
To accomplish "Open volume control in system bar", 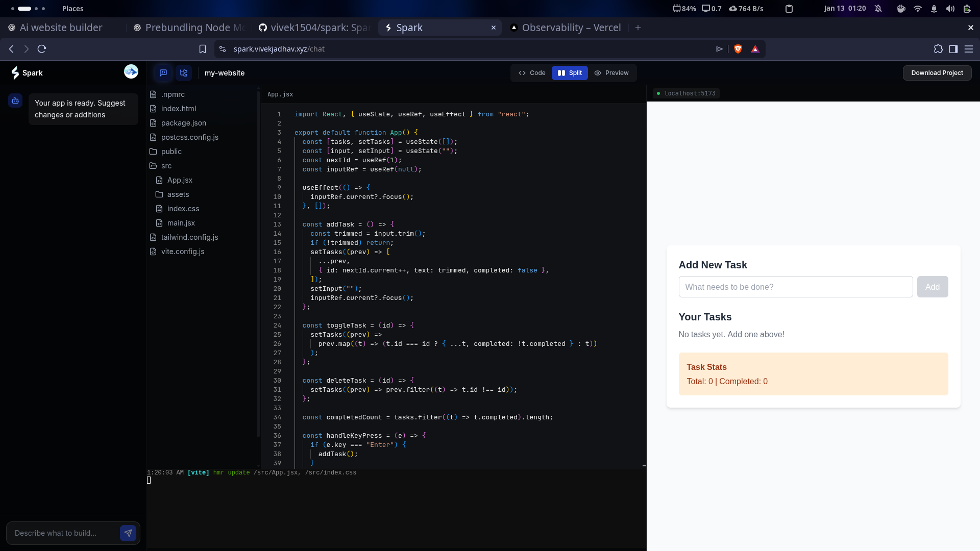I will 950,9.
